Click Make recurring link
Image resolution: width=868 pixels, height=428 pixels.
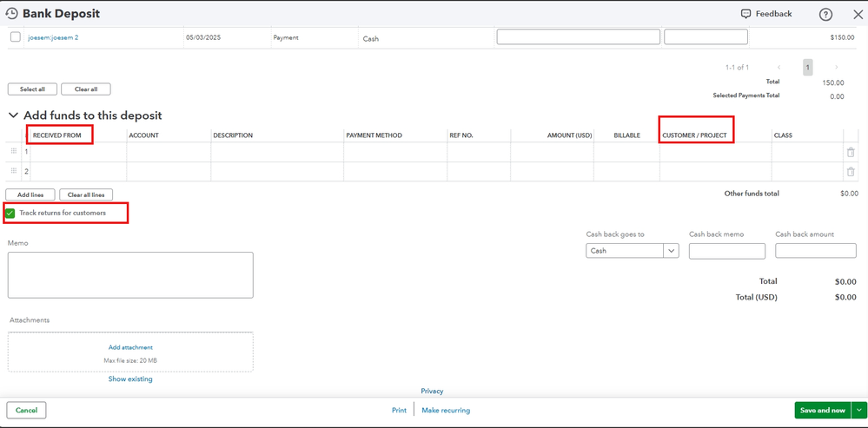coord(446,411)
